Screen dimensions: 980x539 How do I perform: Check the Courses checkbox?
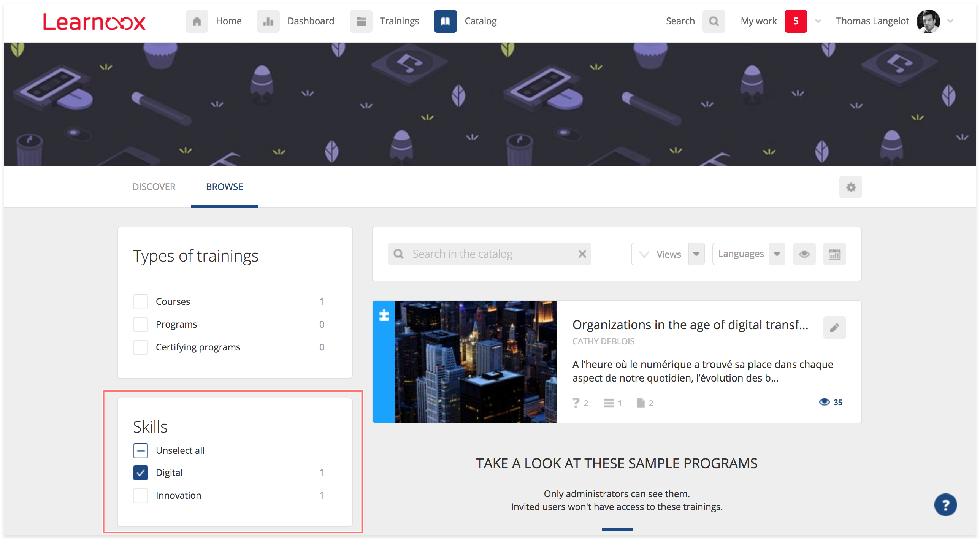[x=140, y=302]
